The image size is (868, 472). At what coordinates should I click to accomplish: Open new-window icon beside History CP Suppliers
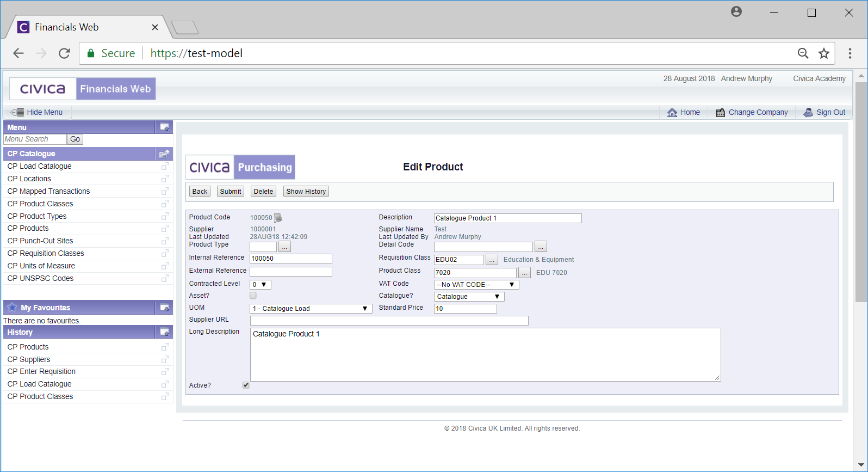coord(165,359)
